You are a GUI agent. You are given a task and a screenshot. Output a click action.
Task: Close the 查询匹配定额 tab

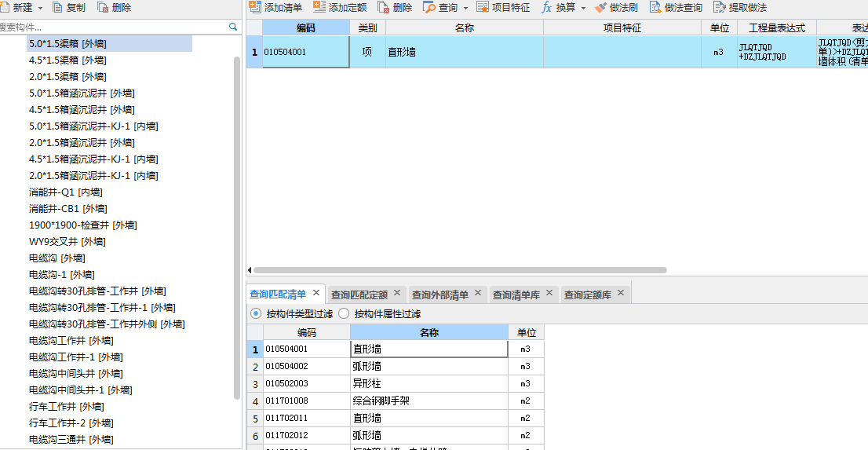point(397,293)
